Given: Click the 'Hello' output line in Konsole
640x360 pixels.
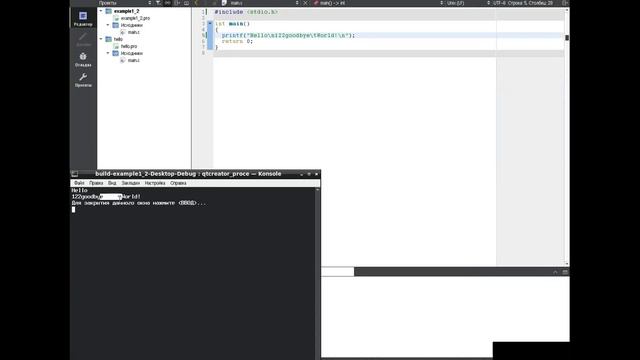Looking at the screenshot, I should click(x=79, y=190).
